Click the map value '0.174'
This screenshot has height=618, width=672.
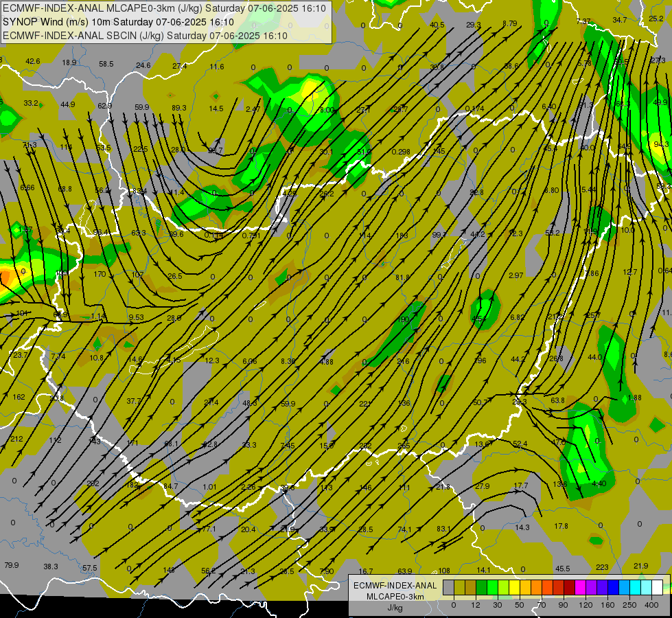point(474,108)
